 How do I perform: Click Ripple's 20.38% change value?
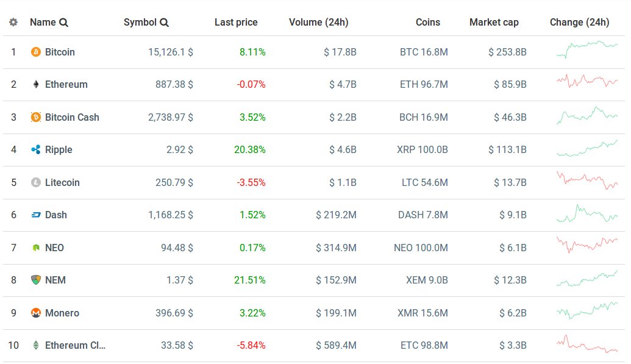[250, 149]
